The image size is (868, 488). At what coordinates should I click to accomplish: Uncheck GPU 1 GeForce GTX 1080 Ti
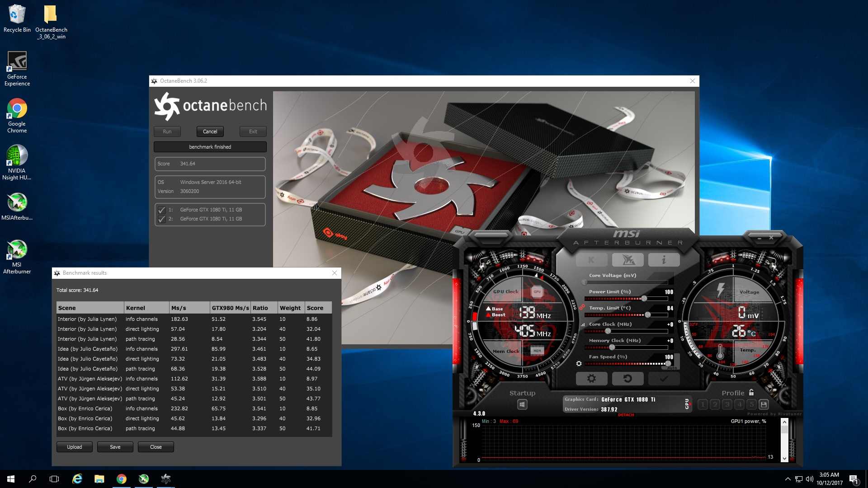coord(162,210)
